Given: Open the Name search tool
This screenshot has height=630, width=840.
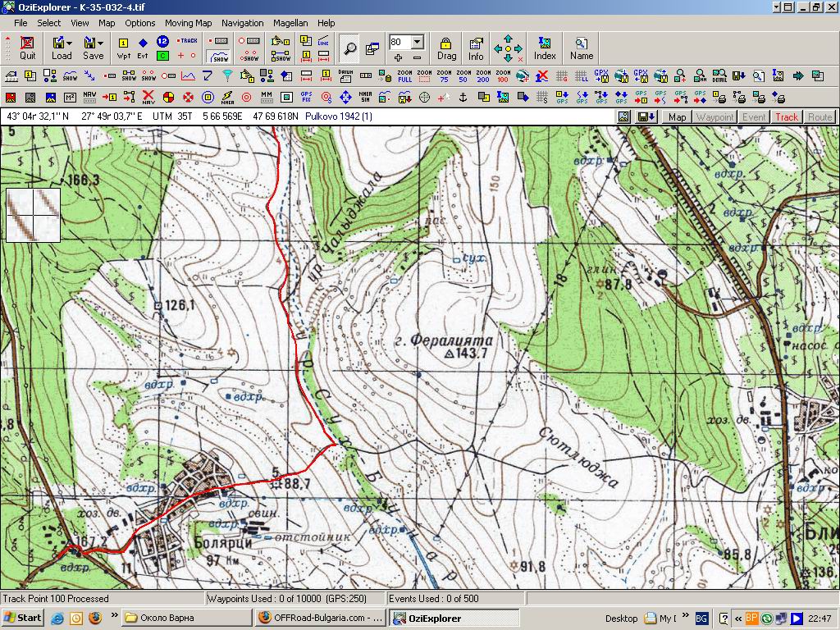Looking at the screenshot, I should (x=582, y=48).
